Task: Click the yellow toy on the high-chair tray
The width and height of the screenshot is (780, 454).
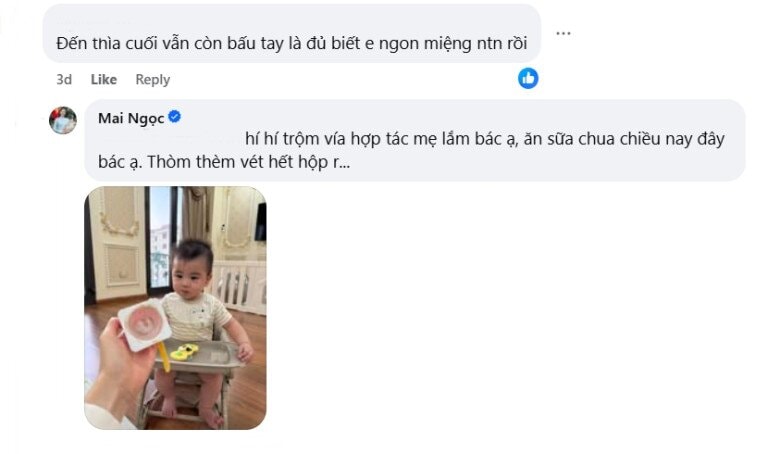Action: click(x=183, y=351)
